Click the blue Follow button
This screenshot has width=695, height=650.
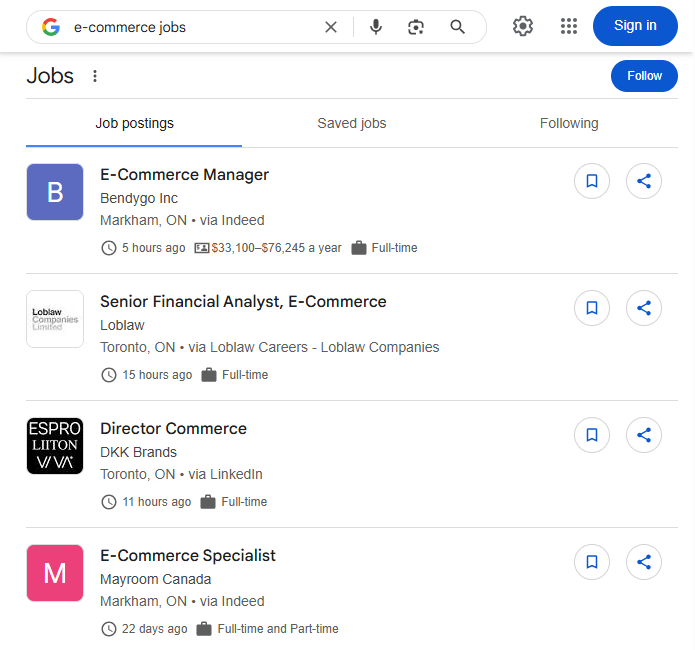(x=644, y=76)
